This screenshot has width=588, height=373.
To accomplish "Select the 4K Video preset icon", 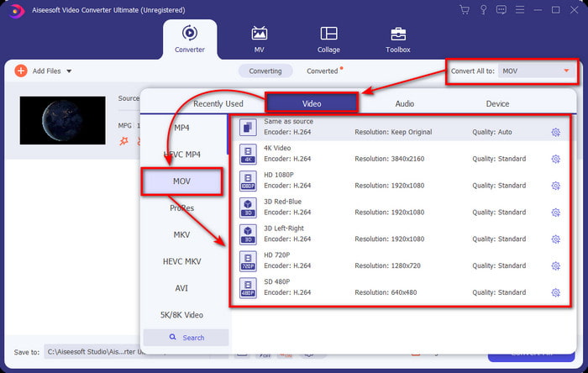I will pyautogui.click(x=248, y=154).
